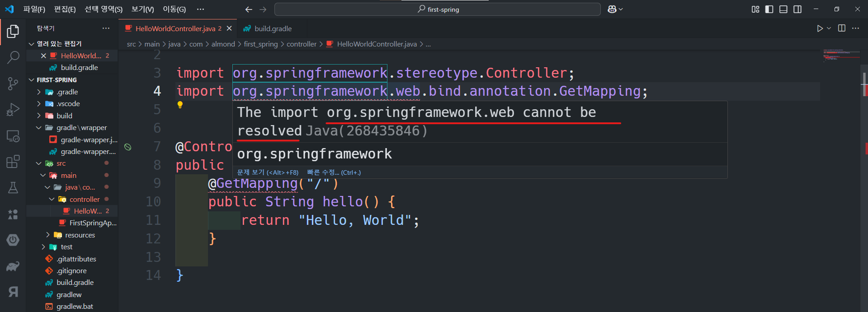The height and width of the screenshot is (312, 868).
Task: Open the 파일(F) menu
Action: click(34, 9)
